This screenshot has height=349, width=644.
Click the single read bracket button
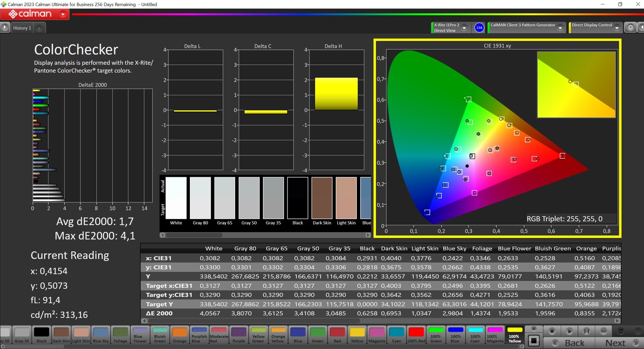coord(586,331)
